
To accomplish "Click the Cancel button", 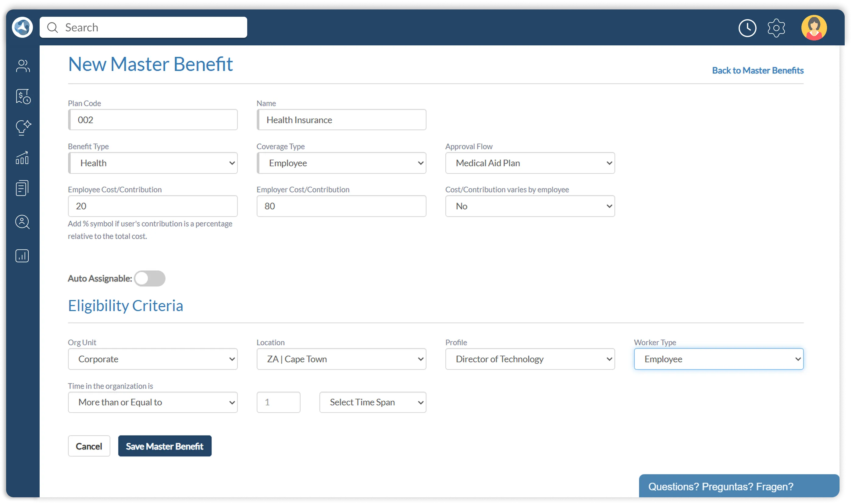I will (x=89, y=446).
